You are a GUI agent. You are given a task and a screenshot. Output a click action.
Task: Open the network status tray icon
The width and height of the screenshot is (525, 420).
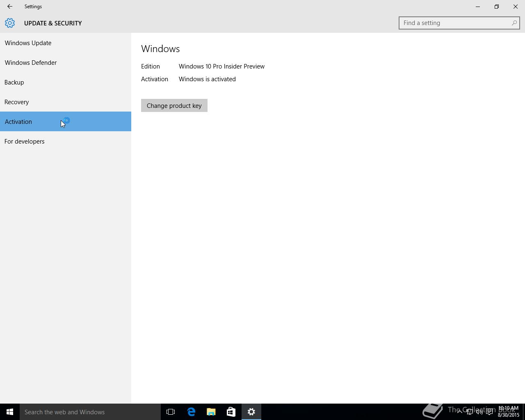tap(470, 412)
